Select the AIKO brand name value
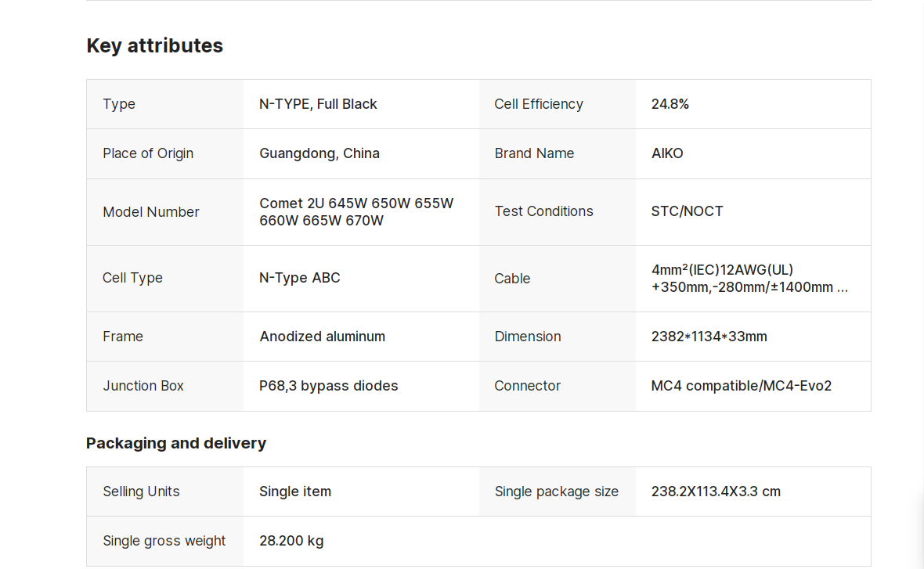 click(667, 153)
